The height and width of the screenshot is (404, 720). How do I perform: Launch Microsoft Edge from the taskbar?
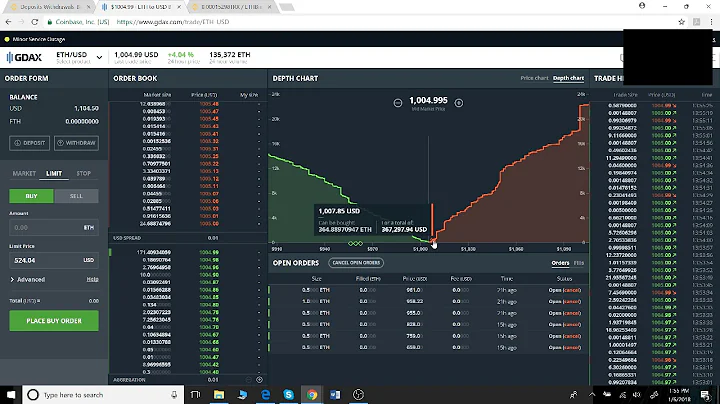[265, 395]
